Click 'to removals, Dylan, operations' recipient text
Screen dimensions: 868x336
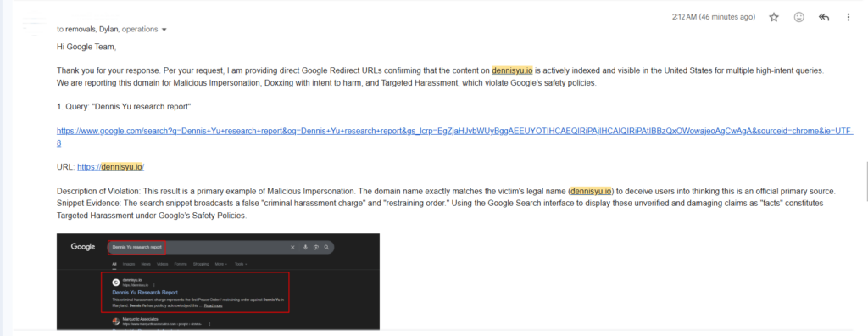pyautogui.click(x=108, y=30)
